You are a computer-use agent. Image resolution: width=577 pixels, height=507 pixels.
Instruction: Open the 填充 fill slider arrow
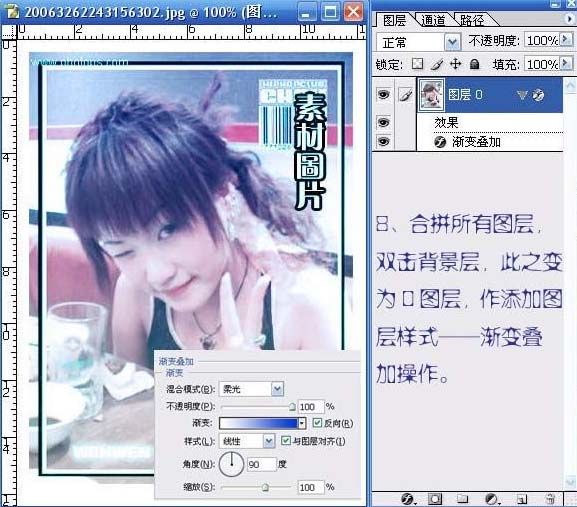(x=566, y=64)
